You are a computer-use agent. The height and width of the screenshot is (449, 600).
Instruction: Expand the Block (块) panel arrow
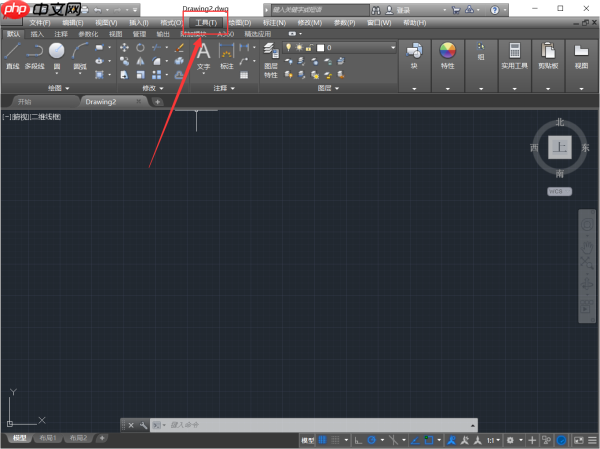(x=414, y=89)
